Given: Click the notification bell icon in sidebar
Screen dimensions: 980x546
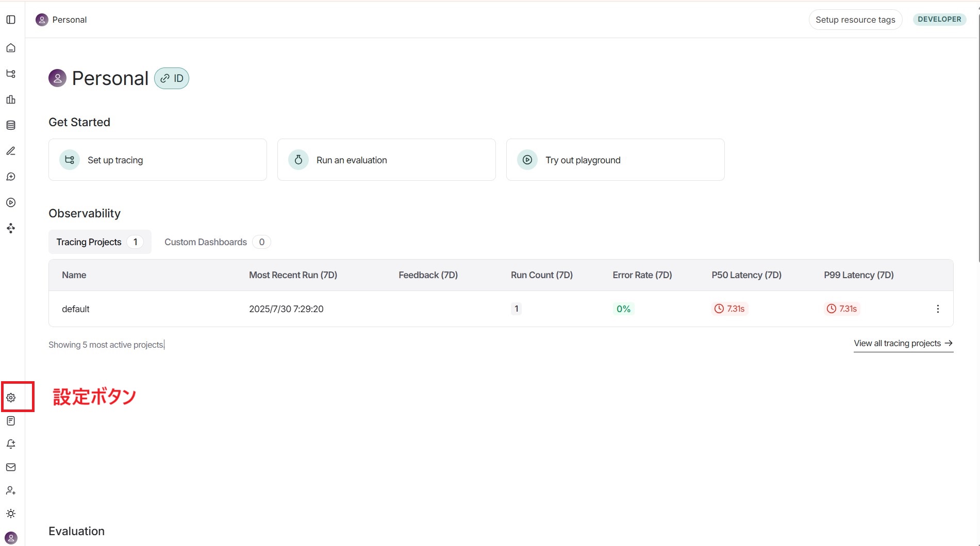Looking at the screenshot, I should click(11, 444).
